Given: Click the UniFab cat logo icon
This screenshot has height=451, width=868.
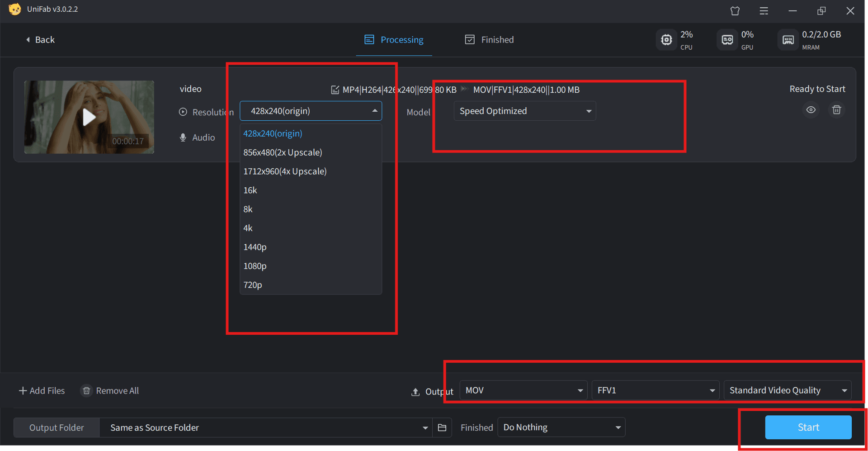Looking at the screenshot, I should 14,9.
